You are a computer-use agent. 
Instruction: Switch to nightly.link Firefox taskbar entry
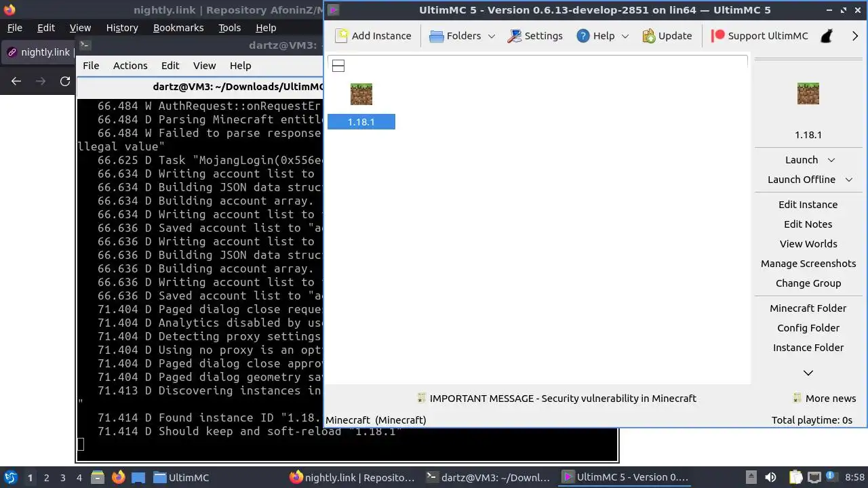[352, 478]
